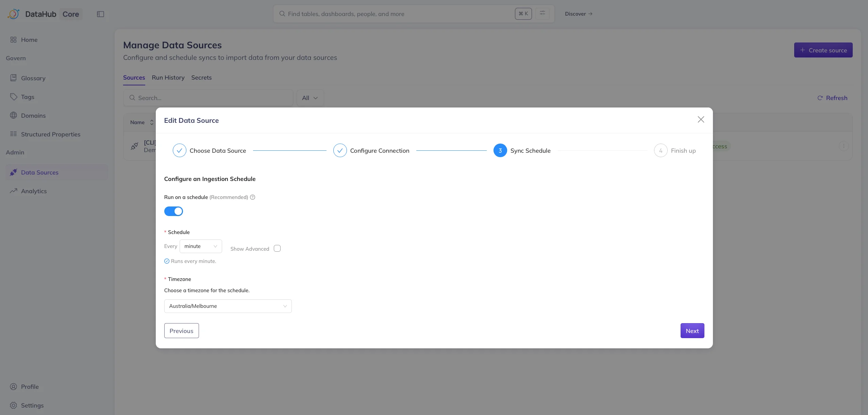Open Structured Properties via its icon
This screenshot has width=868, height=415.
point(14,134)
